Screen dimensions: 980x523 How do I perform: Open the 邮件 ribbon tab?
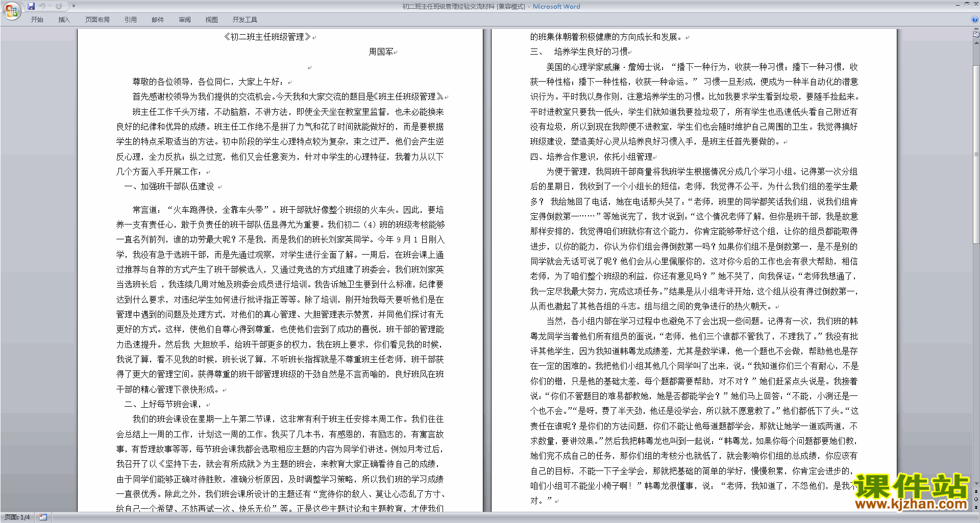(158, 20)
